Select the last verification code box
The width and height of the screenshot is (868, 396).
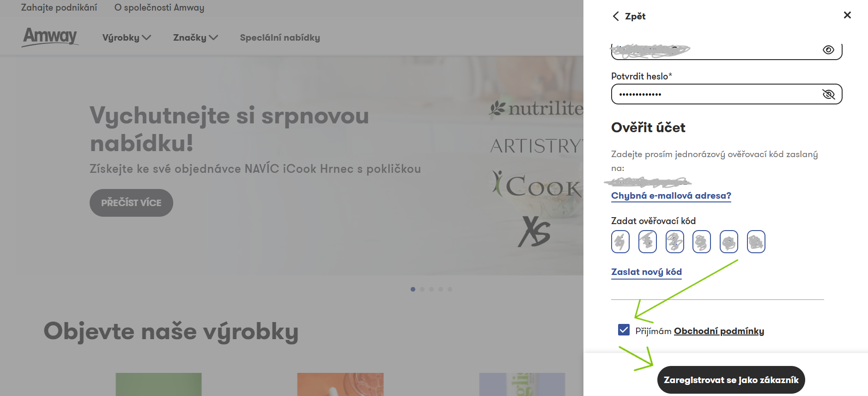[x=756, y=242]
